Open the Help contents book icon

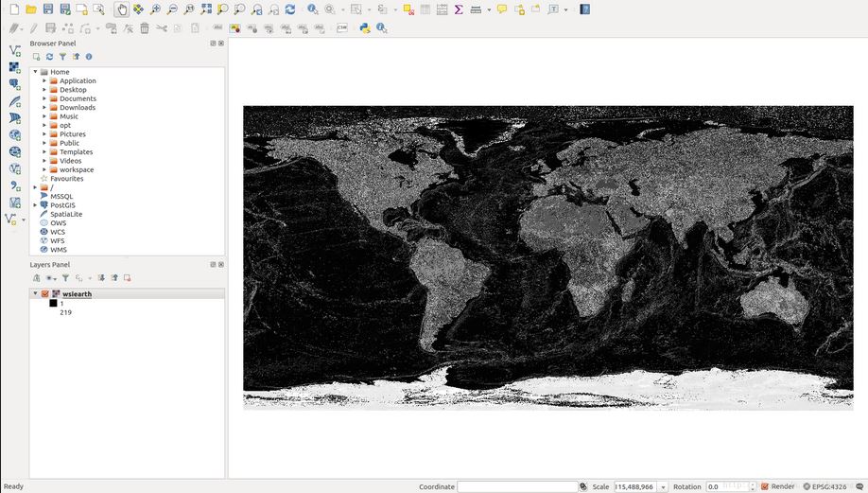[584, 9]
